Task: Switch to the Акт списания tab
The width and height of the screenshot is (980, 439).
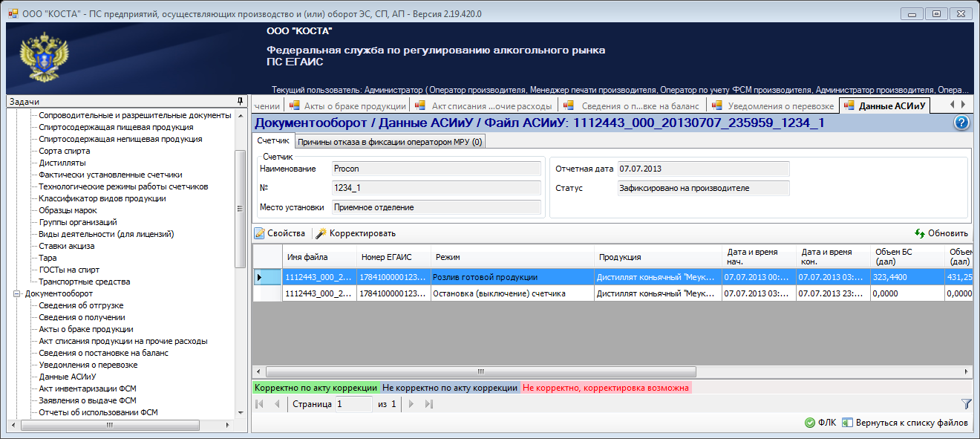Action: pyautogui.click(x=484, y=106)
